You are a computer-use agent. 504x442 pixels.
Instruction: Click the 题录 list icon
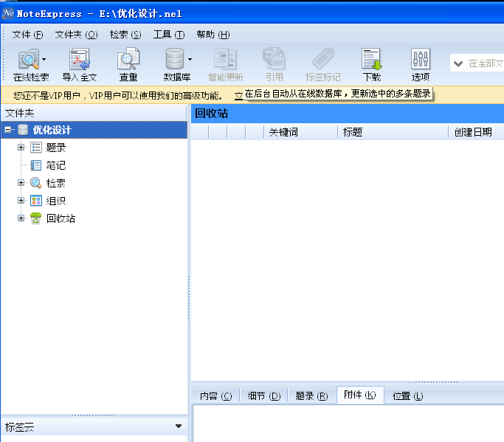coord(36,148)
